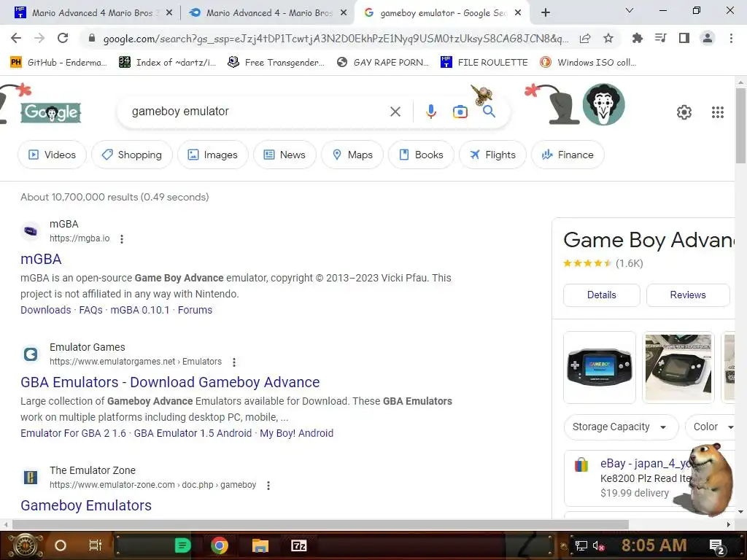Open a new browser tab

click(546, 13)
